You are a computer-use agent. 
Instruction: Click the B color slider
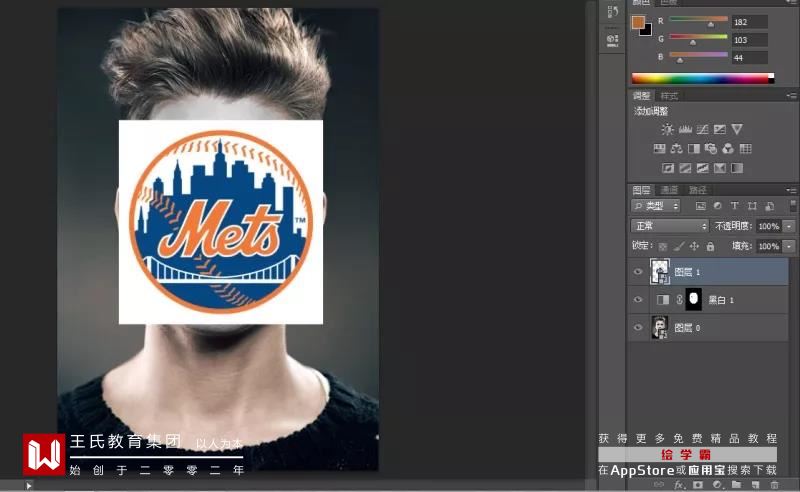(x=698, y=56)
